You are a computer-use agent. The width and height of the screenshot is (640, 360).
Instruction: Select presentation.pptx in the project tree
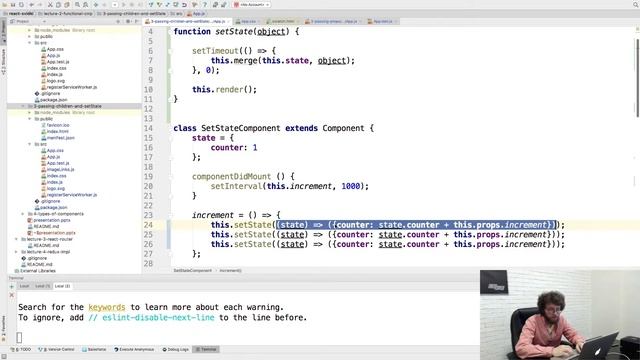coord(49,220)
